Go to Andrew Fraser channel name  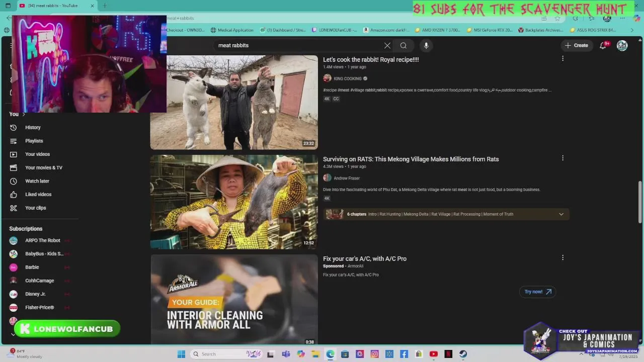(347, 178)
